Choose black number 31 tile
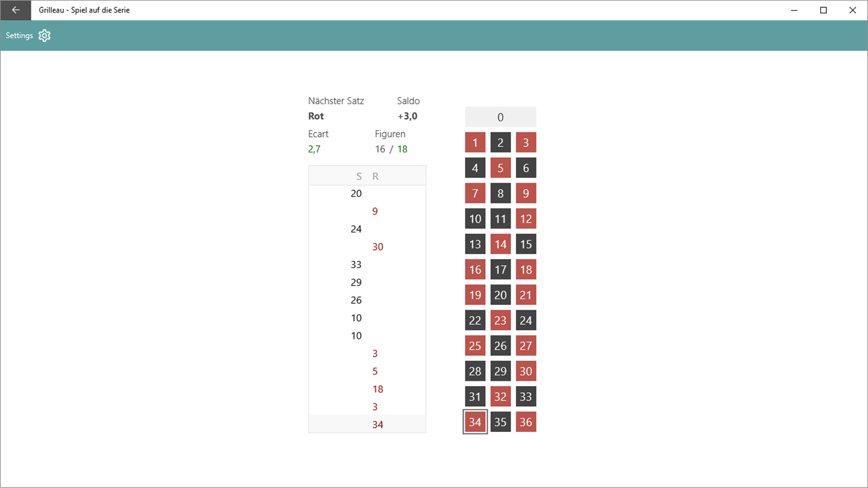Viewport: 868px width, 488px height. [x=475, y=396]
